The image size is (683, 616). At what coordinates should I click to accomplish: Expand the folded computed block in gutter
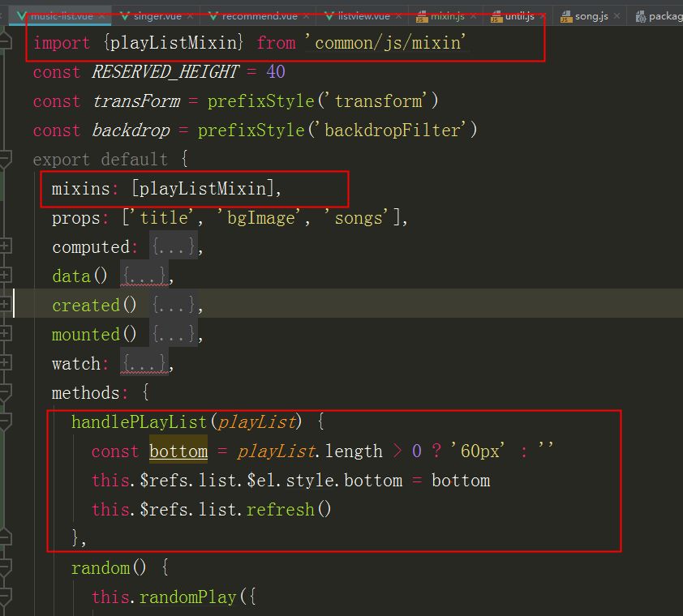coord(5,246)
